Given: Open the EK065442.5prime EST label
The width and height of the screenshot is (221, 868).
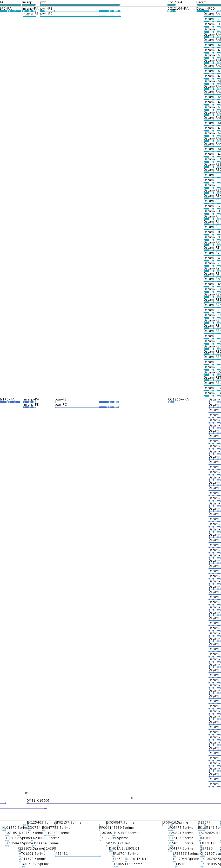Looking at the screenshot, I should pyautogui.click(x=128, y=864).
